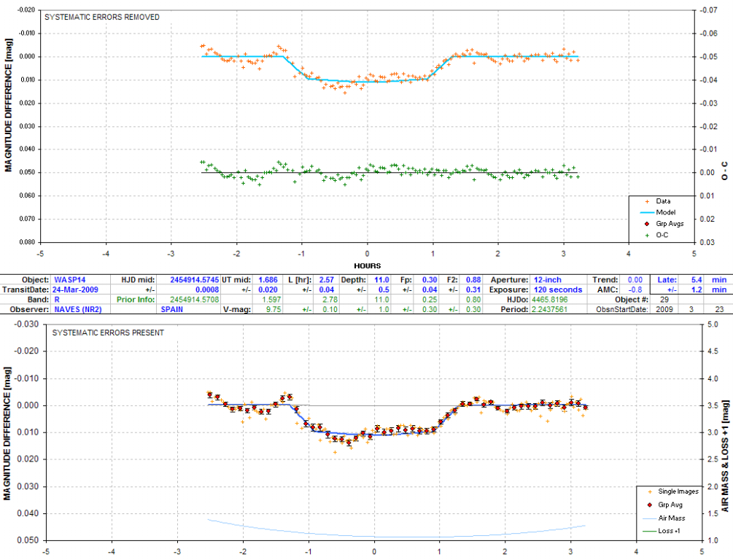Select the Trend value "0.00"
The image size is (733, 560).
pyautogui.click(x=635, y=279)
